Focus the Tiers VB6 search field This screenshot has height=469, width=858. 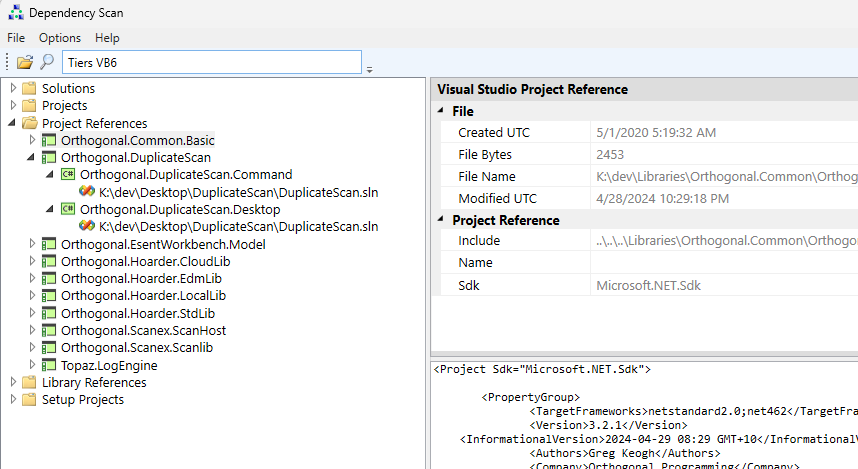tap(212, 62)
